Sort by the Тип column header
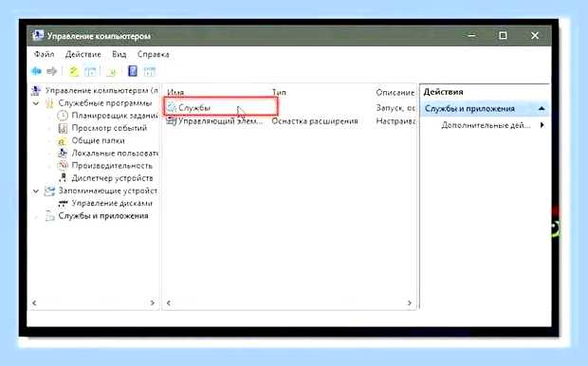The image size is (588, 366). click(x=279, y=92)
